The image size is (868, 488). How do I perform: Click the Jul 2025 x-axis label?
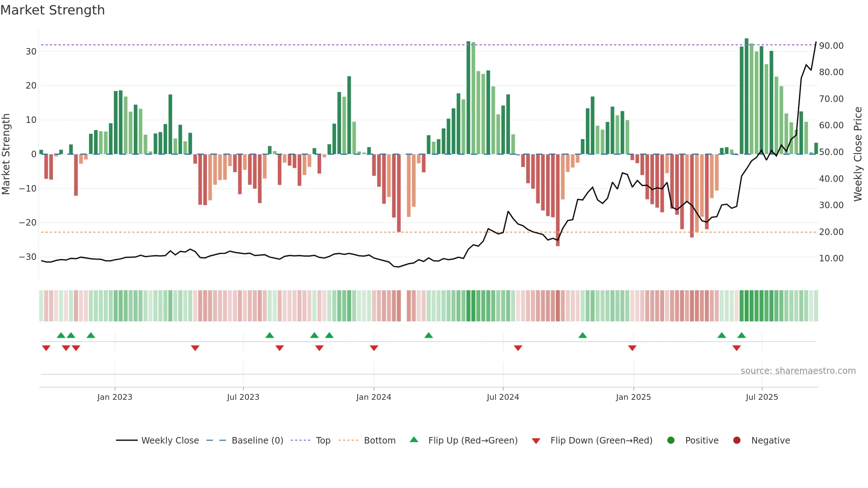(x=762, y=397)
